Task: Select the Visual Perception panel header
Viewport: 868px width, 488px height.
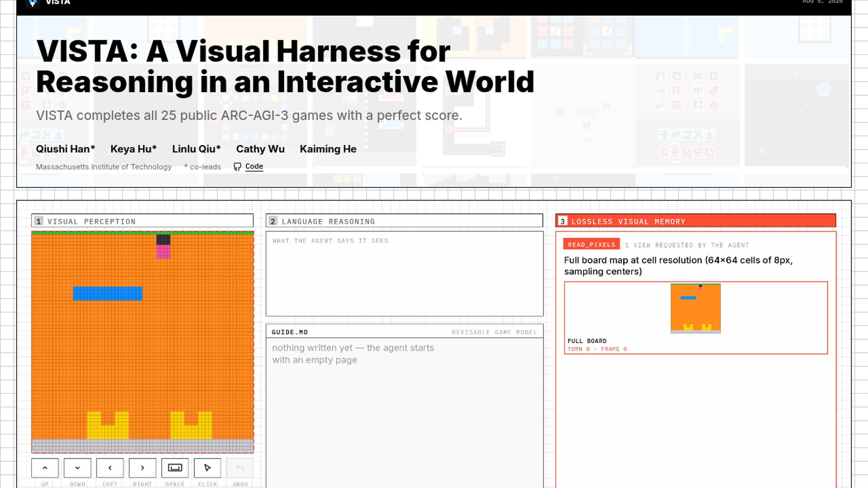Action: (x=142, y=221)
